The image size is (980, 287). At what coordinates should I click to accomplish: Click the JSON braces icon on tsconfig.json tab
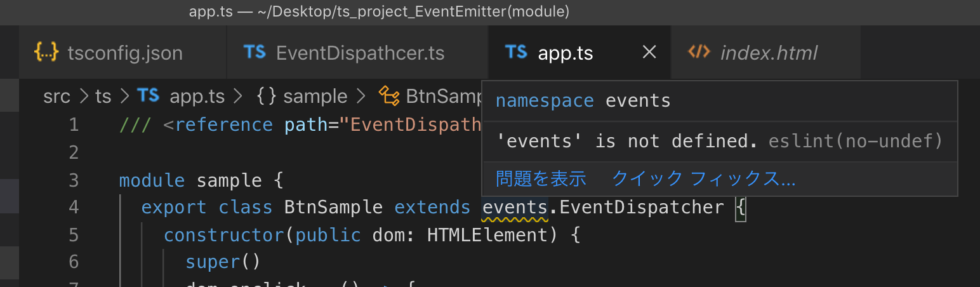(x=47, y=52)
